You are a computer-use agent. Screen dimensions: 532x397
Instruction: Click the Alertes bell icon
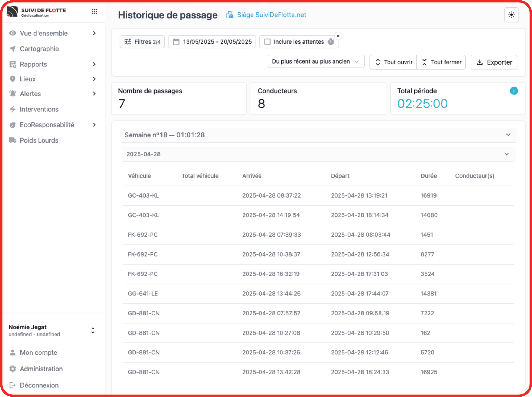coord(13,94)
